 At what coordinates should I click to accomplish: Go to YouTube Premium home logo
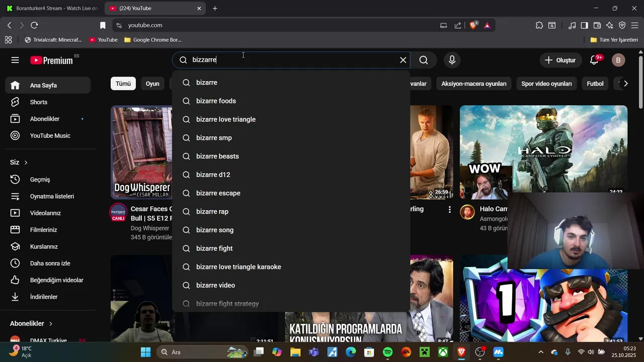click(51, 60)
